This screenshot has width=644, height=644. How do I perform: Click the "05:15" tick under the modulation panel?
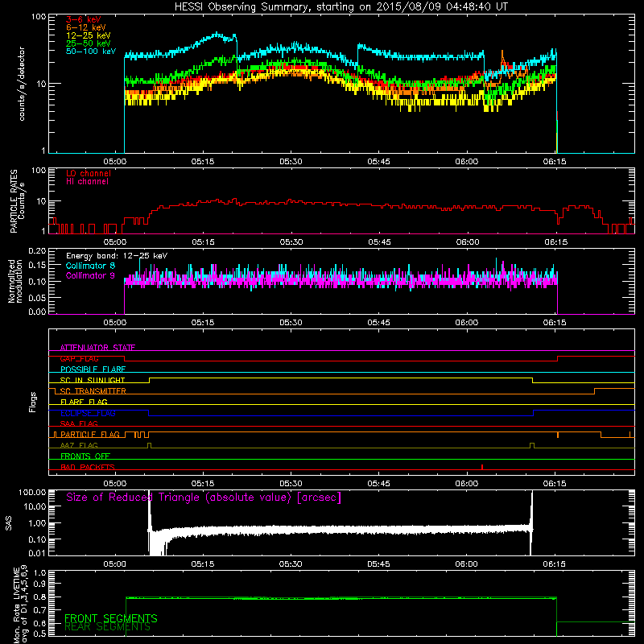click(203, 323)
